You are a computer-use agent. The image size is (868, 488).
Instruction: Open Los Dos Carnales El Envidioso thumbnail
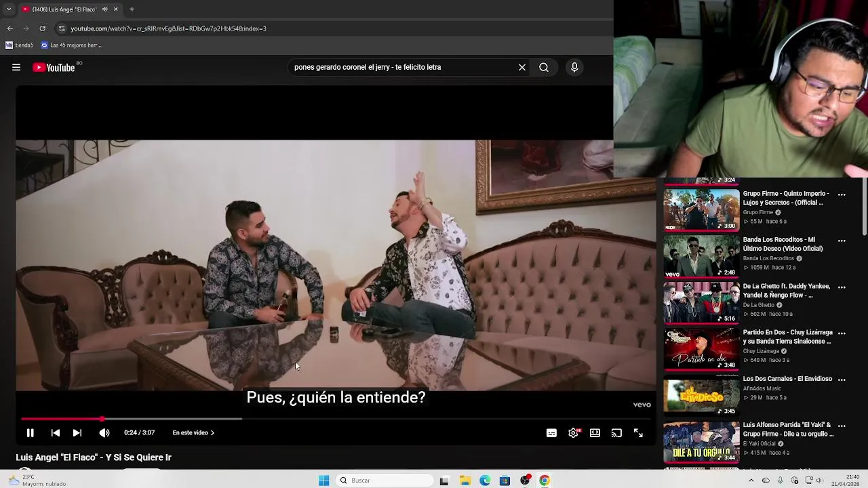point(701,395)
